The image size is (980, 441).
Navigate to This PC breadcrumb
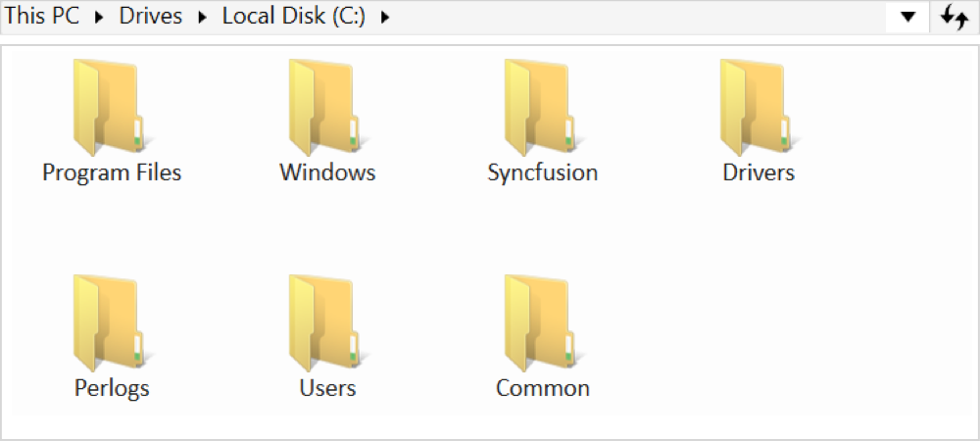[43, 17]
